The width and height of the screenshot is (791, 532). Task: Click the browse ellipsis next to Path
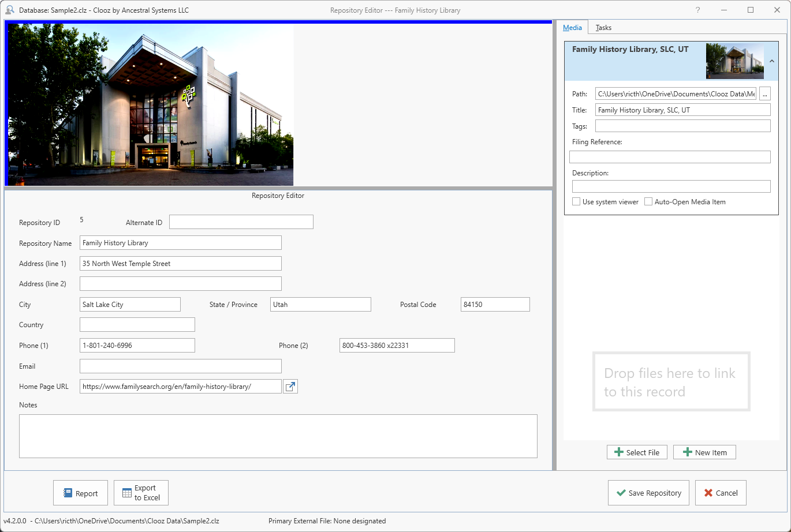click(x=765, y=93)
